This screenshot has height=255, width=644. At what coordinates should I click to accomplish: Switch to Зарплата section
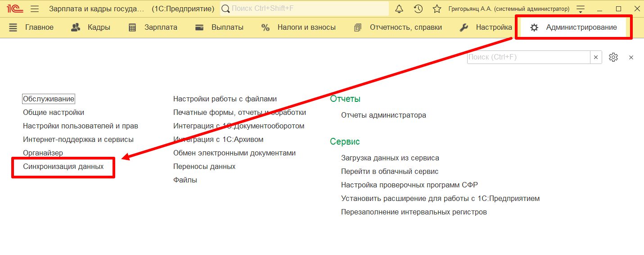pyautogui.click(x=153, y=27)
